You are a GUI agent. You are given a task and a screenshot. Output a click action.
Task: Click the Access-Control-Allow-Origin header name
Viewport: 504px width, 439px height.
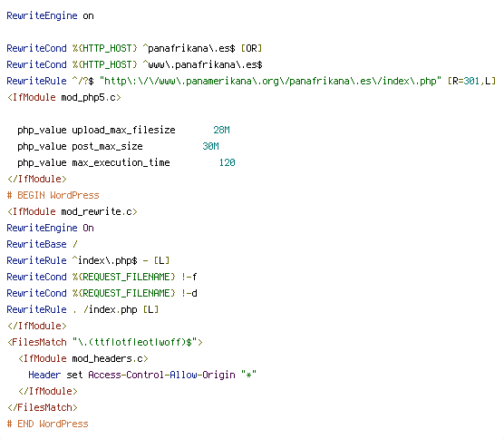click(x=161, y=375)
